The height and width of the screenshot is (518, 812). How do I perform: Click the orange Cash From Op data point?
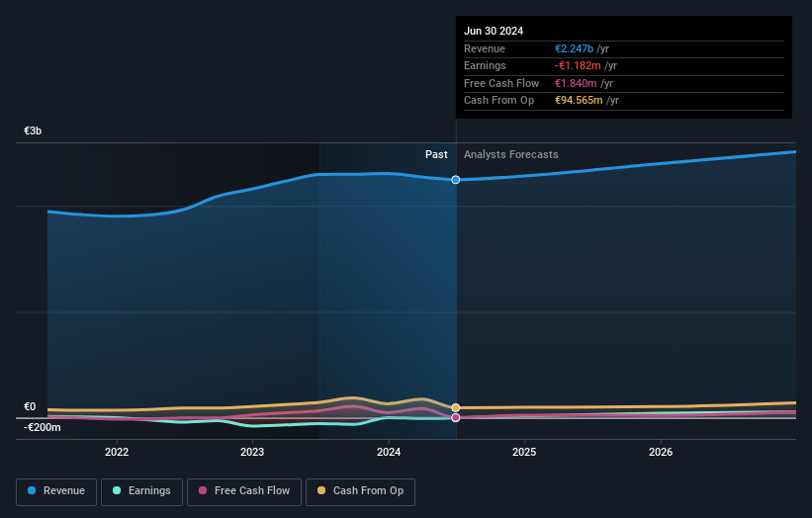coord(456,407)
